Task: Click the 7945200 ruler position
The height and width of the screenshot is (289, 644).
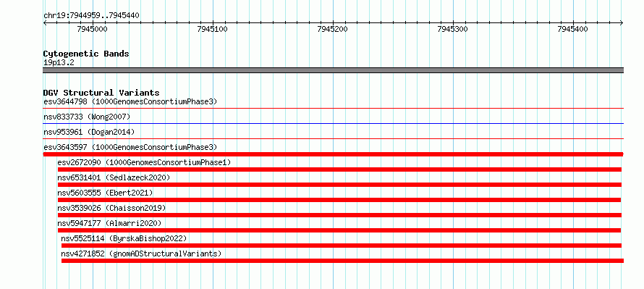Action: tap(333, 29)
